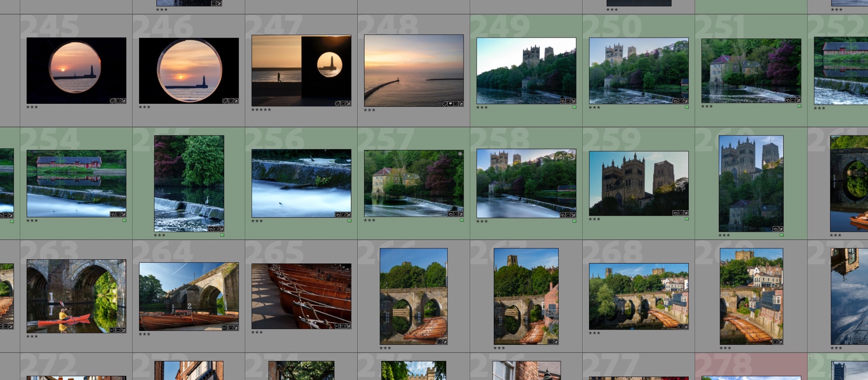Click the star rating under kayak photo 263
This screenshot has height=380, width=868.
coord(32,336)
